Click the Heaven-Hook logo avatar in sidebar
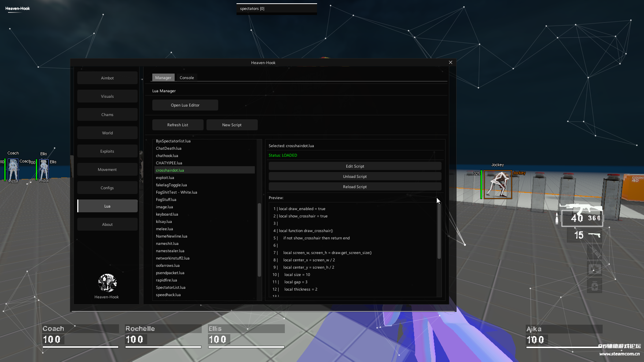Image resolution: width=644 pixels, height=362 pixels. [107, 283]
